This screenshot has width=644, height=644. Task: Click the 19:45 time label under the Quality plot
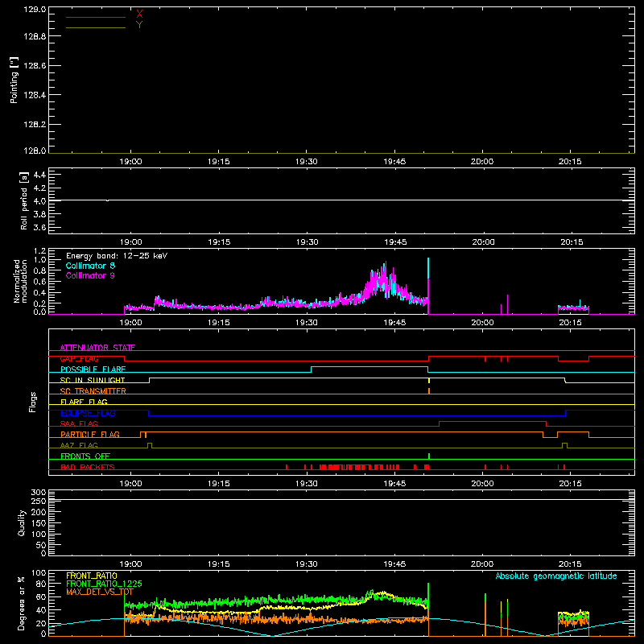[x=394, y=564]
